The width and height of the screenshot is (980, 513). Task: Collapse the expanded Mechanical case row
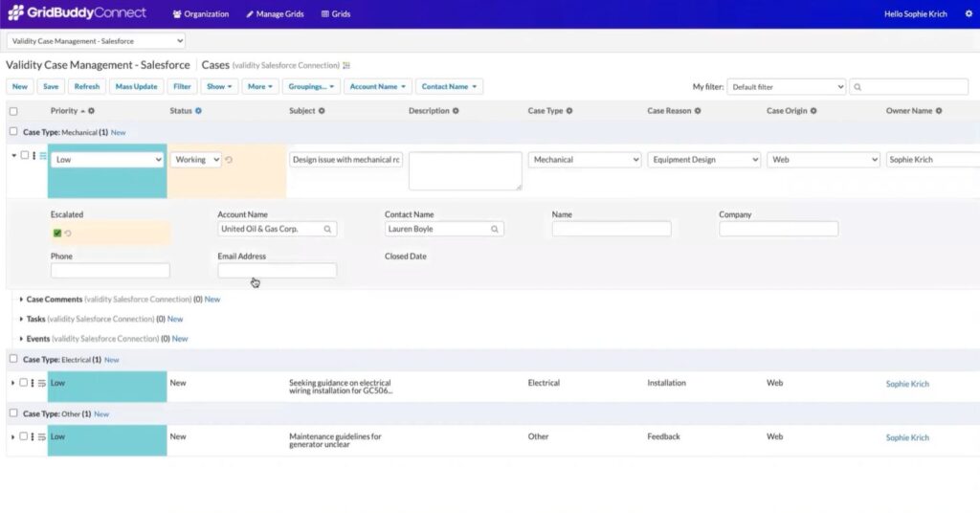13,156
